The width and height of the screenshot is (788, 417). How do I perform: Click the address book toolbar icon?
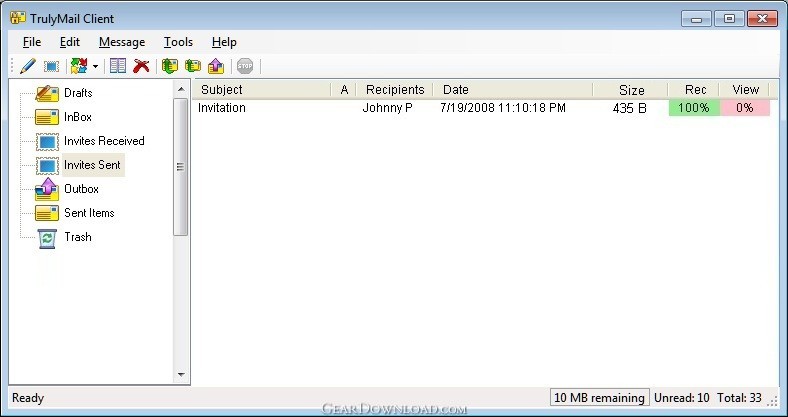118,66
